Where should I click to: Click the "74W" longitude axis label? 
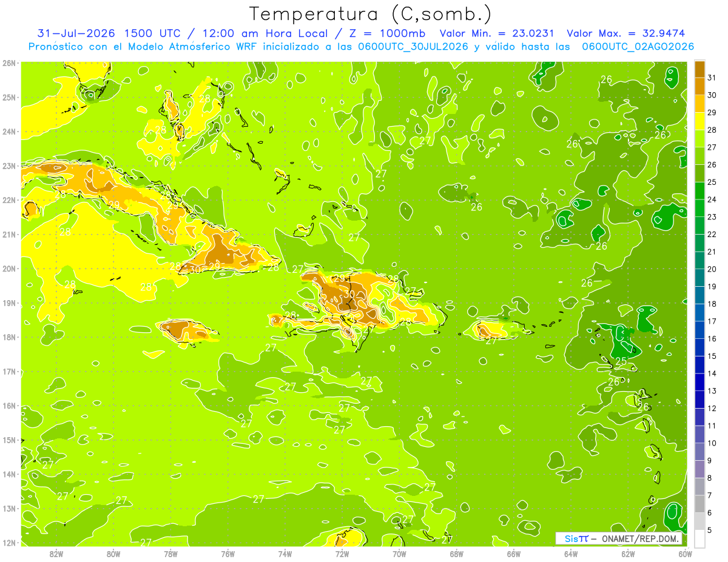285,554
